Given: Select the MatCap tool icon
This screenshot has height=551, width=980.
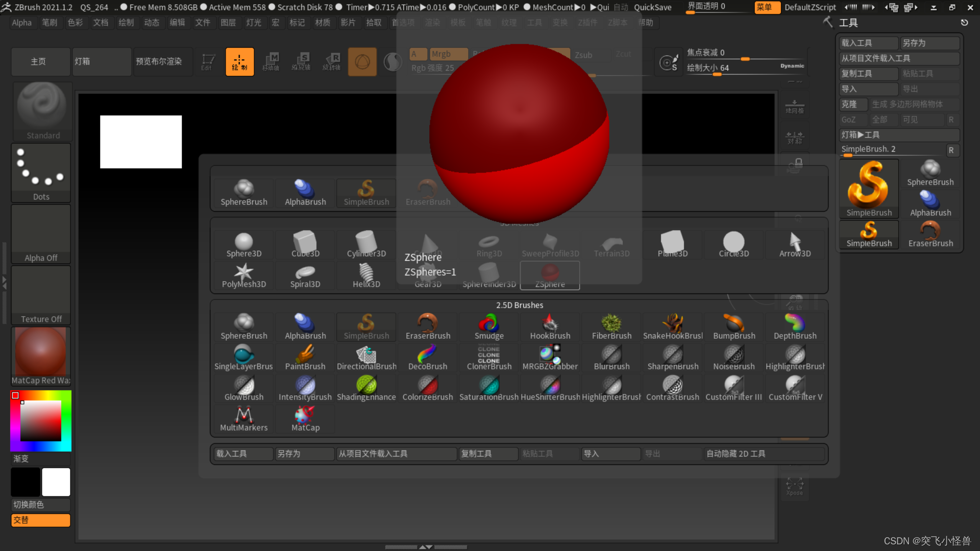Looking at the screenshot, I should point(305,419).
